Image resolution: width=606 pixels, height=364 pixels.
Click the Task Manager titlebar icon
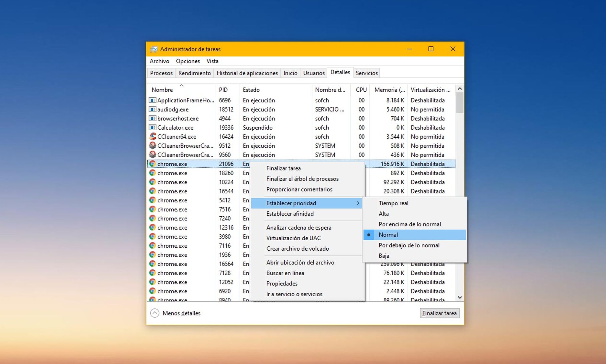pyautogui.click(x=154, y=49)
